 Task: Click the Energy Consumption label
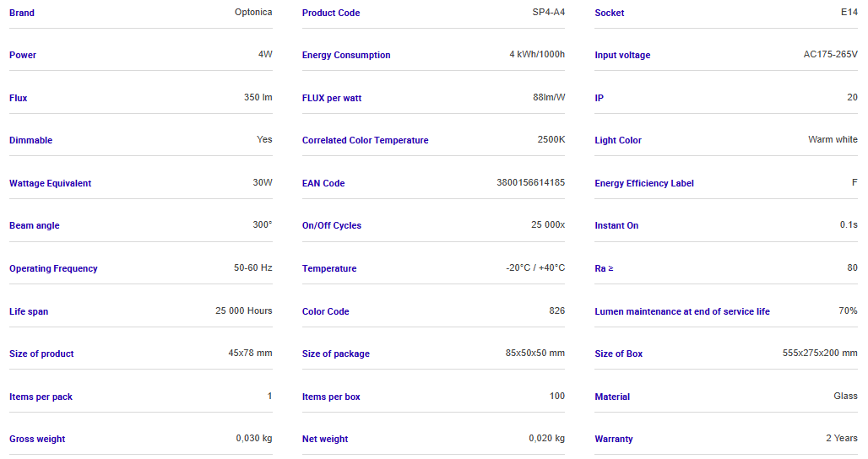tap(346, 56)
